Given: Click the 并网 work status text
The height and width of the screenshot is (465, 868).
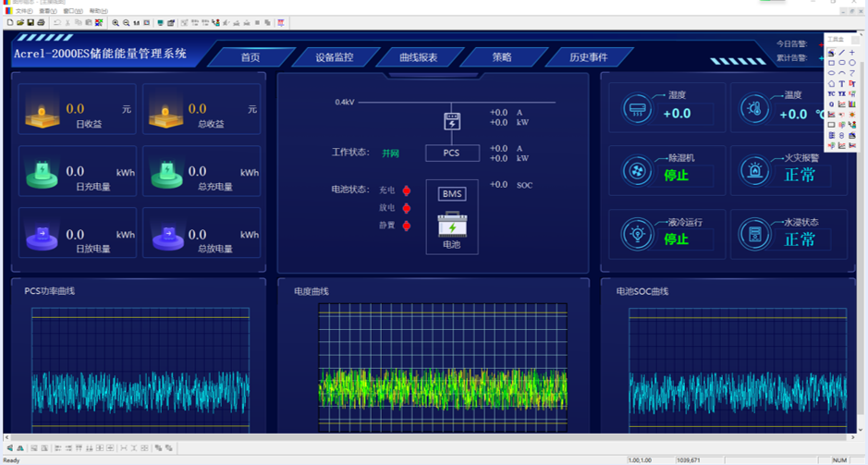Looking at the screenshot, I should pyautogui.click(x=390, y=153).
